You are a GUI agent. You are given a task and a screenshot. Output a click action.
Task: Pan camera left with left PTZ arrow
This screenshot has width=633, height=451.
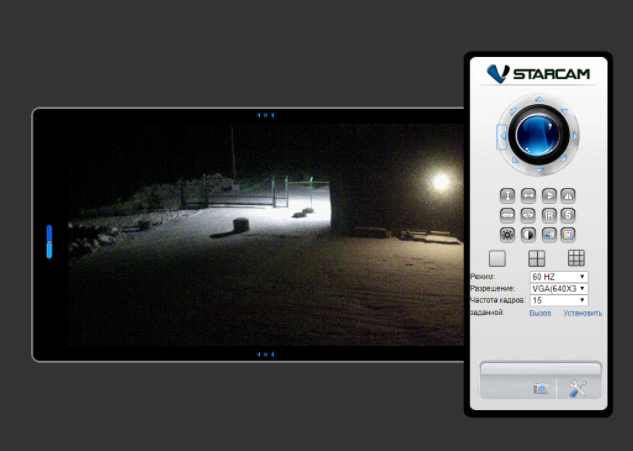click(x=503, y=136)
